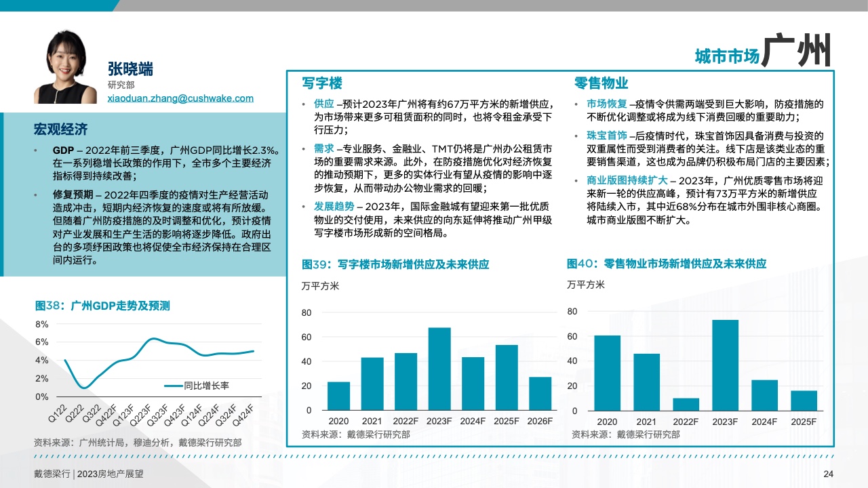Click the 2022F bar in retail chart

pyautogui.click(x=686, y=404)
